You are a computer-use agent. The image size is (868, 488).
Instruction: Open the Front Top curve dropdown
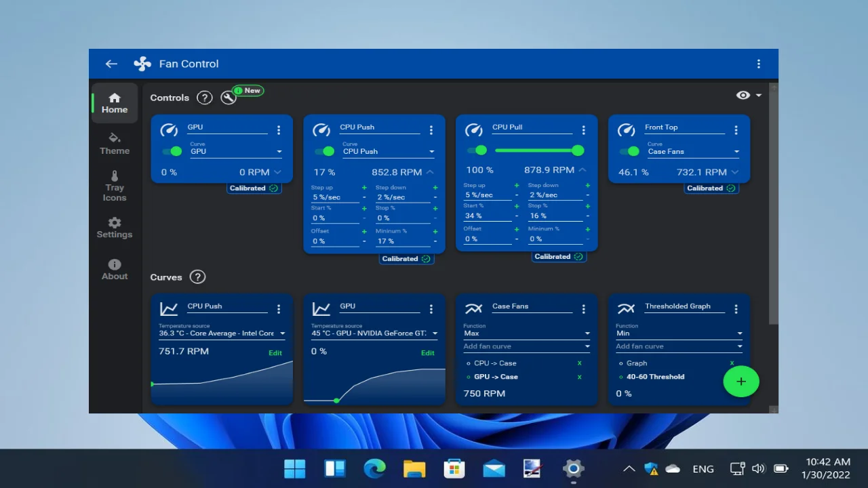click(693, 151)
